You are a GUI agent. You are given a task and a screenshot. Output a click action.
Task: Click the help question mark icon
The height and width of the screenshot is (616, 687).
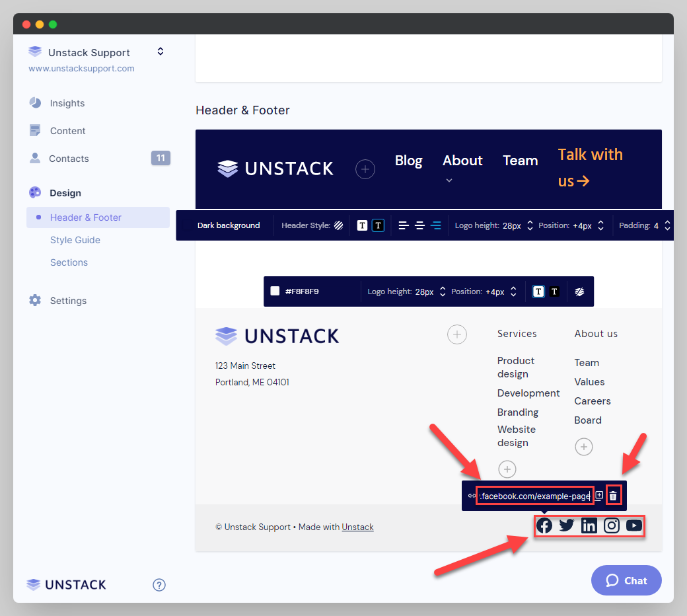159,584
